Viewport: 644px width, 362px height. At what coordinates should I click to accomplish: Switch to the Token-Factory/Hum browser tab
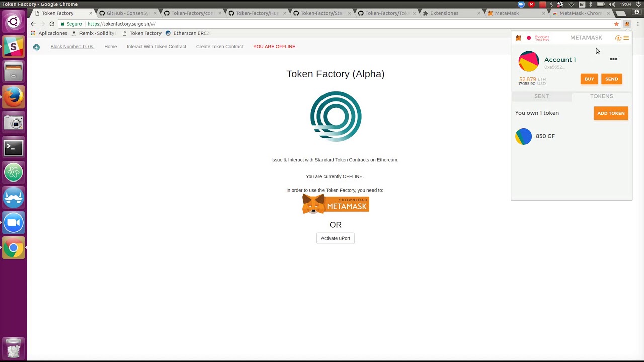257,13
